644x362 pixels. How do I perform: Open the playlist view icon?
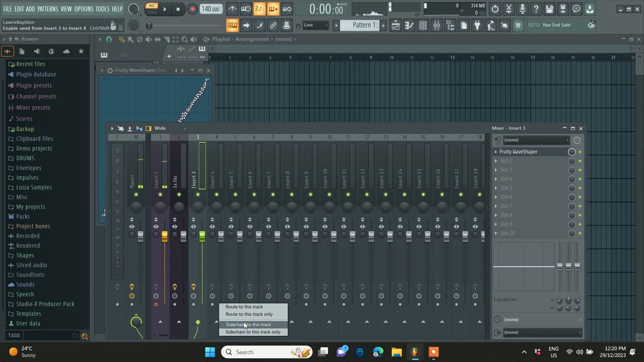click(x=395, y=25)
